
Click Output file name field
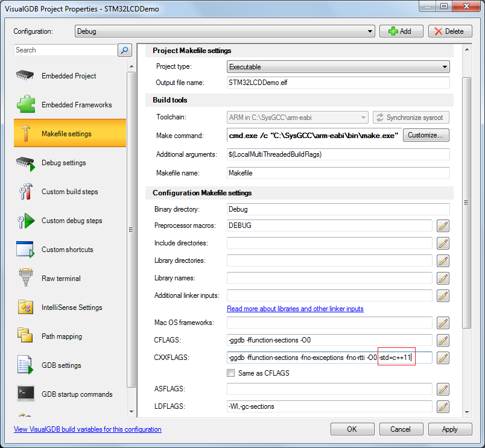338,83
